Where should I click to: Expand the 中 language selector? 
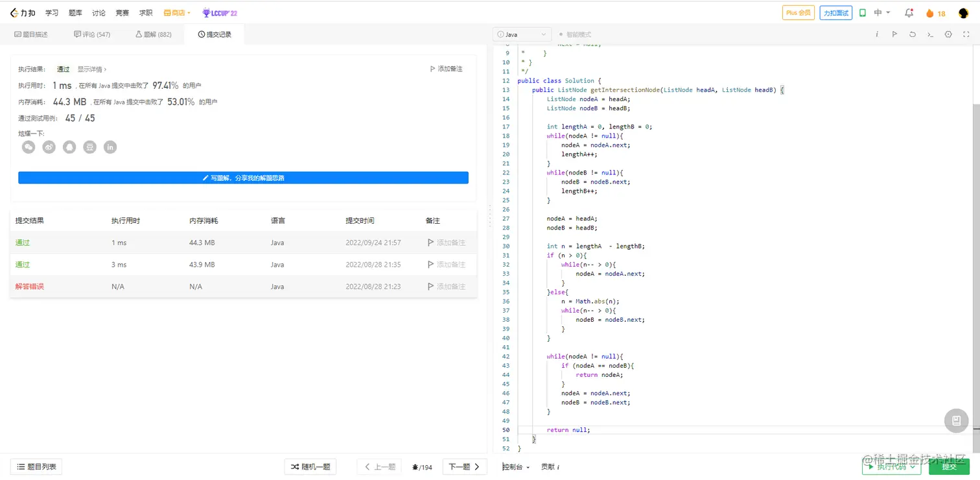882,13
